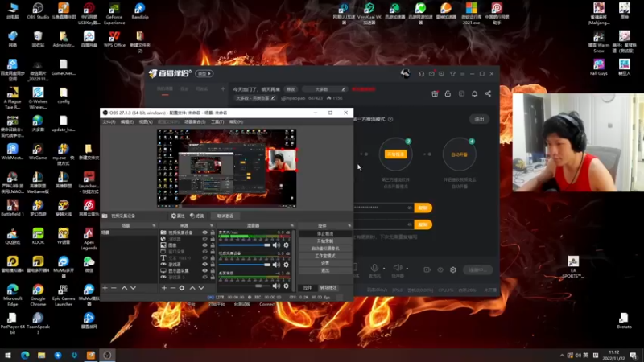644x362 pixels.
Task: Toggle visibility of the 浏览器 source
Action: (204, 239)
